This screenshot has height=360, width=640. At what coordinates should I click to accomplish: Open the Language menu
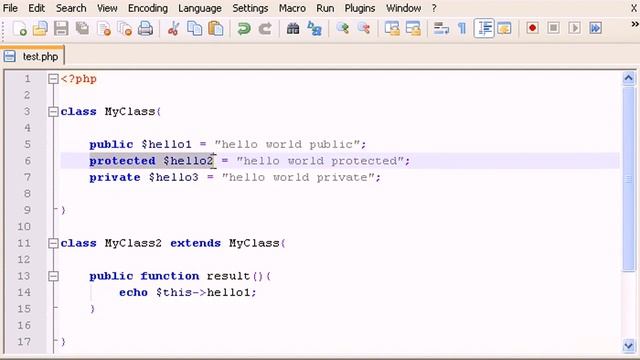(x=200, y=8)
